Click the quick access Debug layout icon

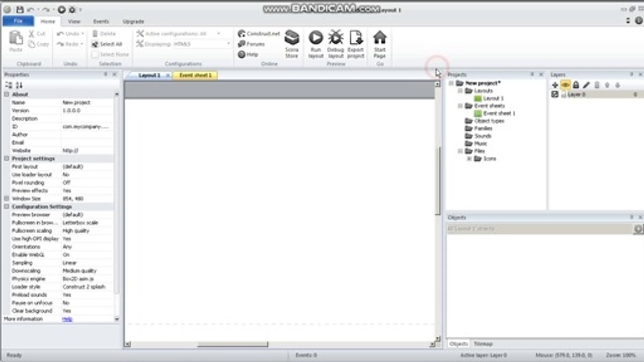point(72,10)
